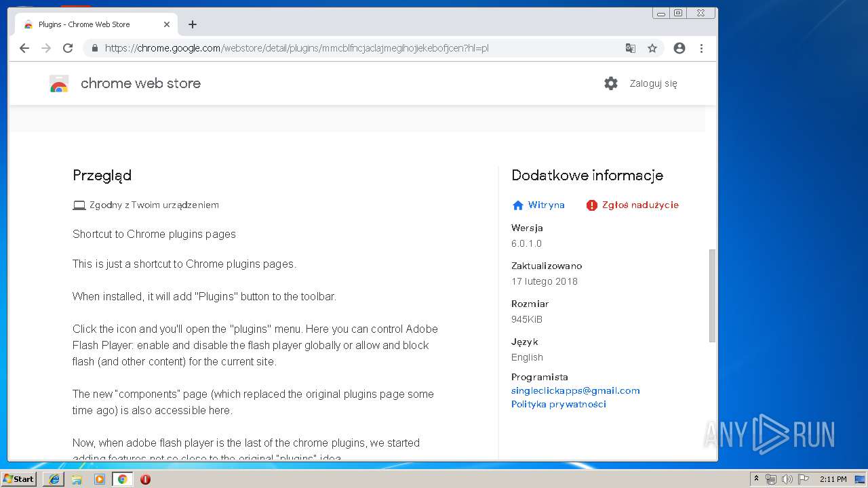Maximize the Chrome window
Image resolution: width=868 pixels, height=488 pixels.
(678, 13)
